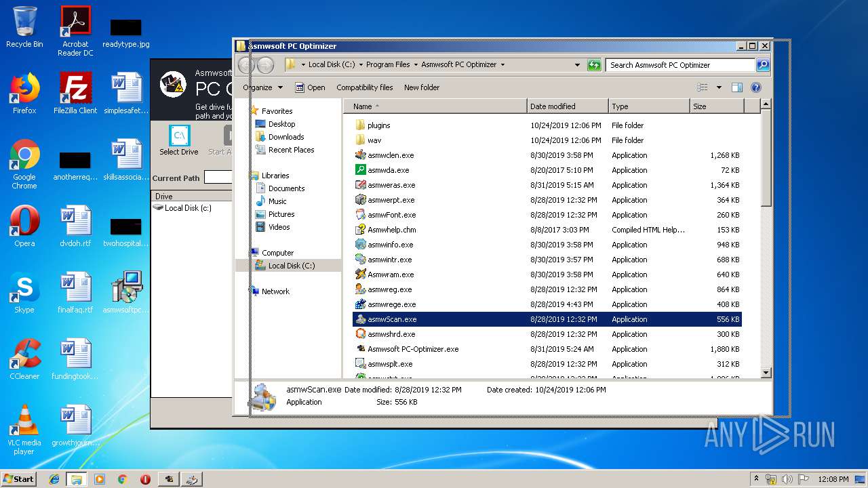Create New folder from toolbar
The height and width of the screenshot is (488, 868).
[422, 87]
